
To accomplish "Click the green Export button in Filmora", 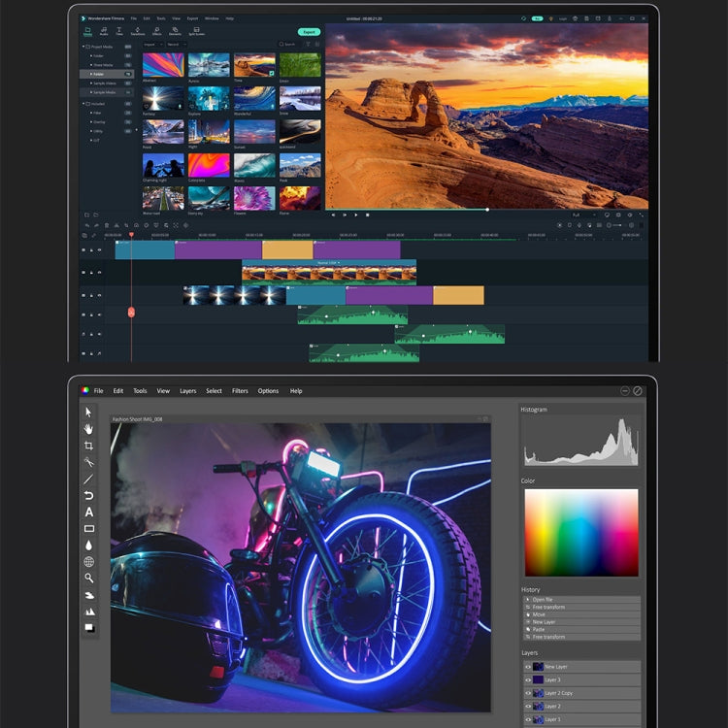I will [x=309, y=32].
